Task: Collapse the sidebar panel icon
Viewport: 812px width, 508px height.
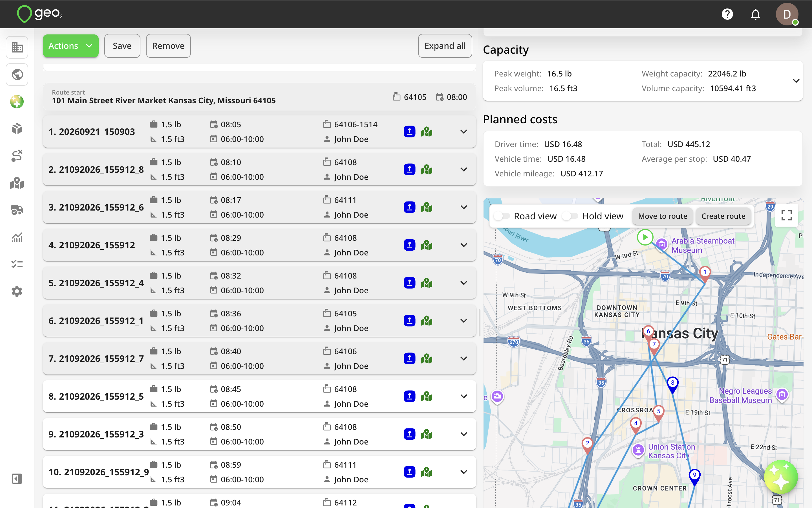Action: 17,478
